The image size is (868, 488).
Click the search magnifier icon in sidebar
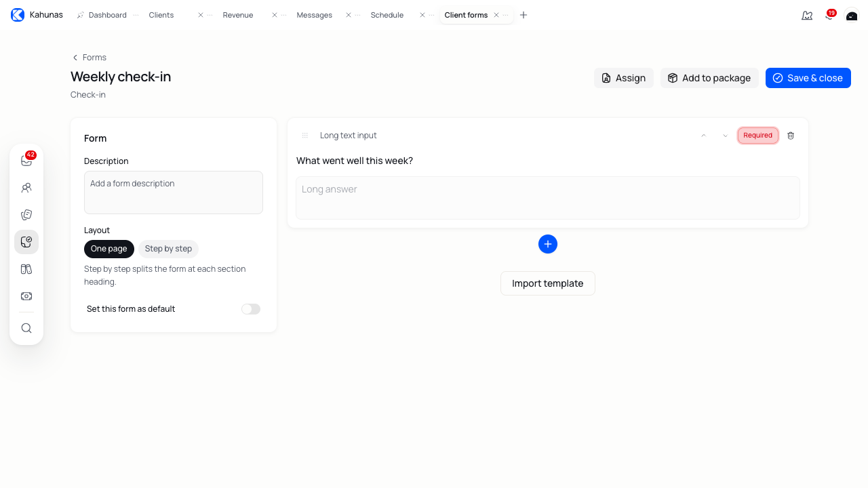pyautogui.click(x=26, y=328)
